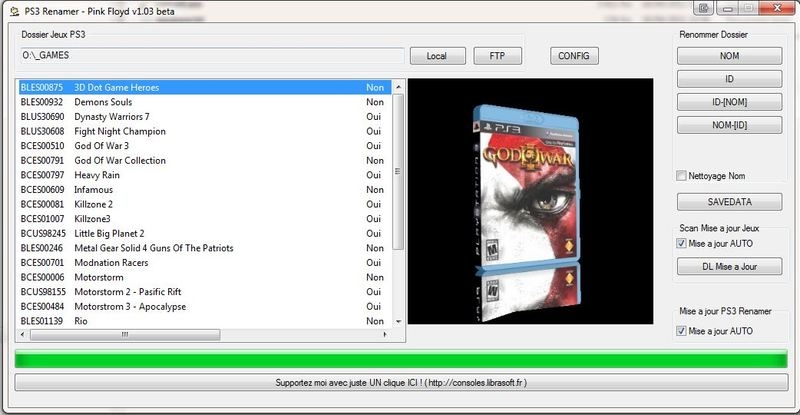Click the horizontal scrollbar thumb of game list
This screenshot has width=800, height=415.
(x=125, y=335)
